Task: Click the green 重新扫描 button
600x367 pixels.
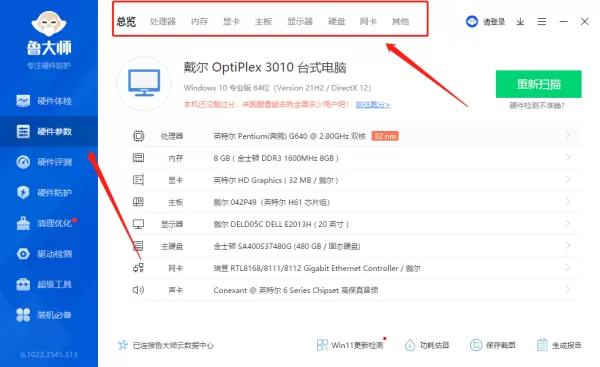Action: point(538,84)
